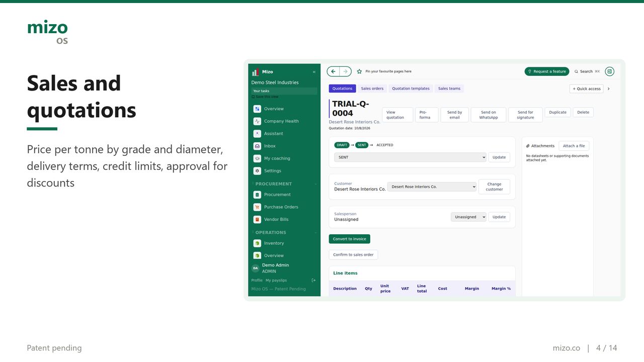
Task: Open the Assistant sparkle icon
Action: pos(257,134)
